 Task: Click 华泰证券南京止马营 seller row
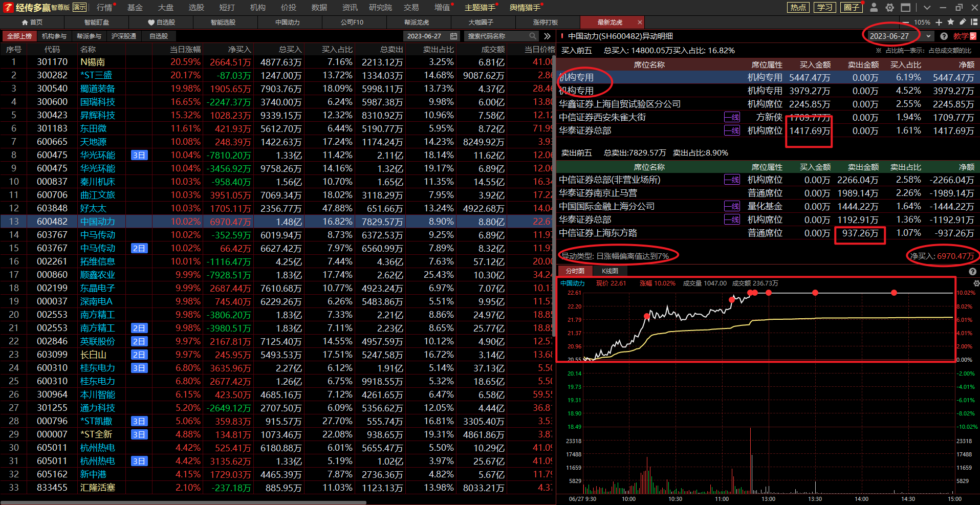[768, 193]
